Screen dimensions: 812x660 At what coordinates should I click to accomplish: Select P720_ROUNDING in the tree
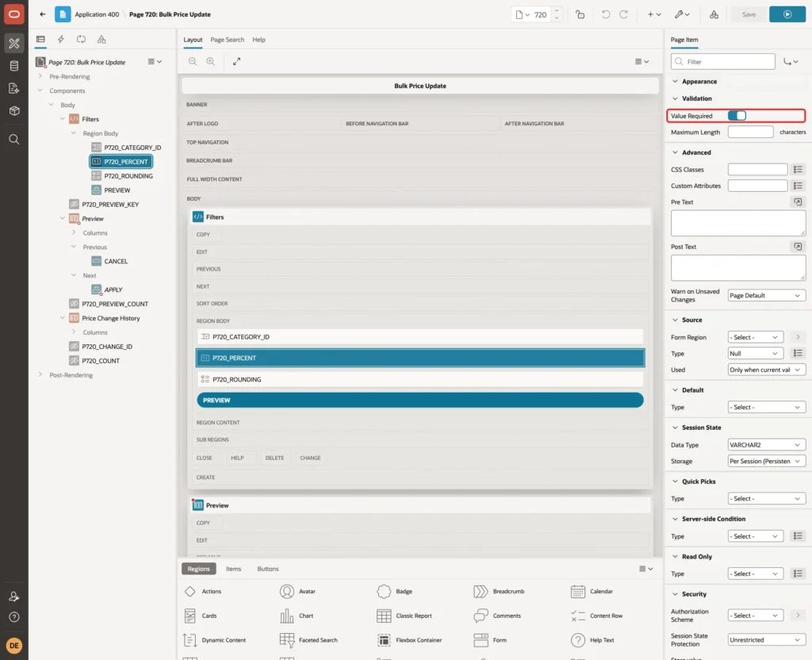(x=128, y=176)
